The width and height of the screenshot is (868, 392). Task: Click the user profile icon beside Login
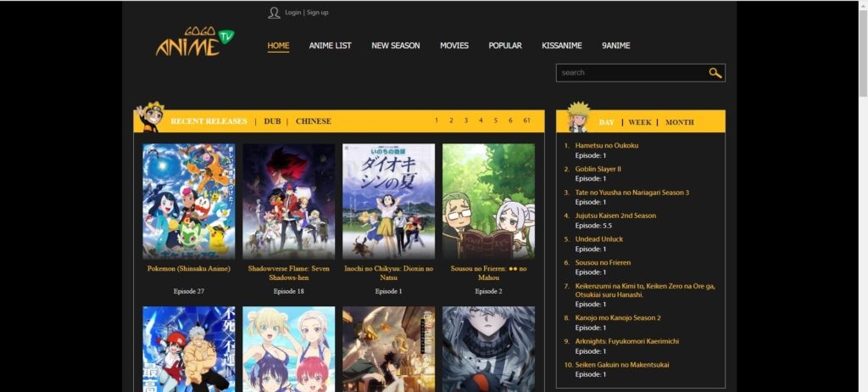274,13
